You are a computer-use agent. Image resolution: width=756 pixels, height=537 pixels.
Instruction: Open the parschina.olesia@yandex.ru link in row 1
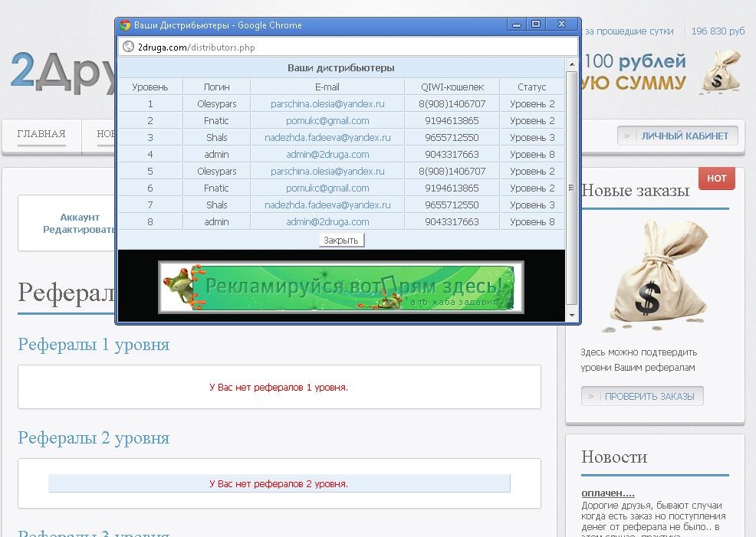coord(327,103)
